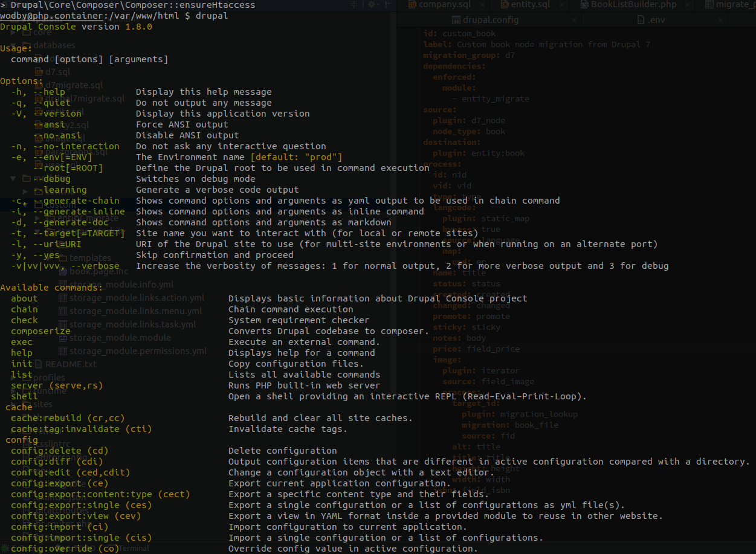Click the 'config:delete (cd)' command text

click(x=60, y=451)
